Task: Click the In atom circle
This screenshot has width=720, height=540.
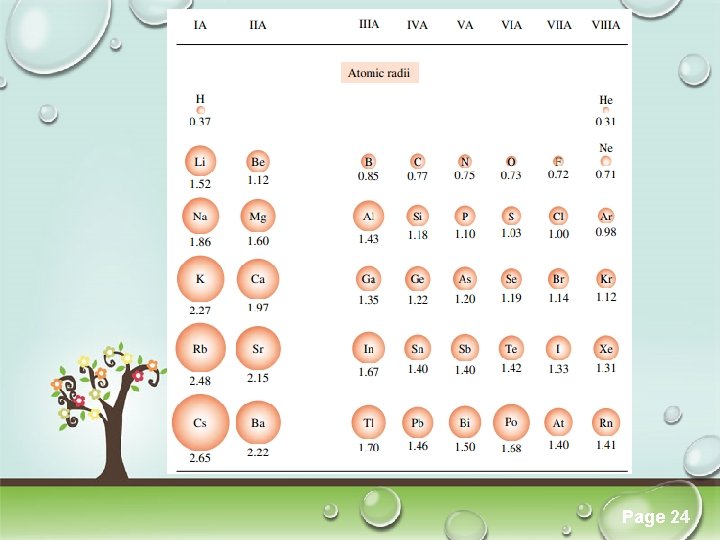Action: (369, 349)
